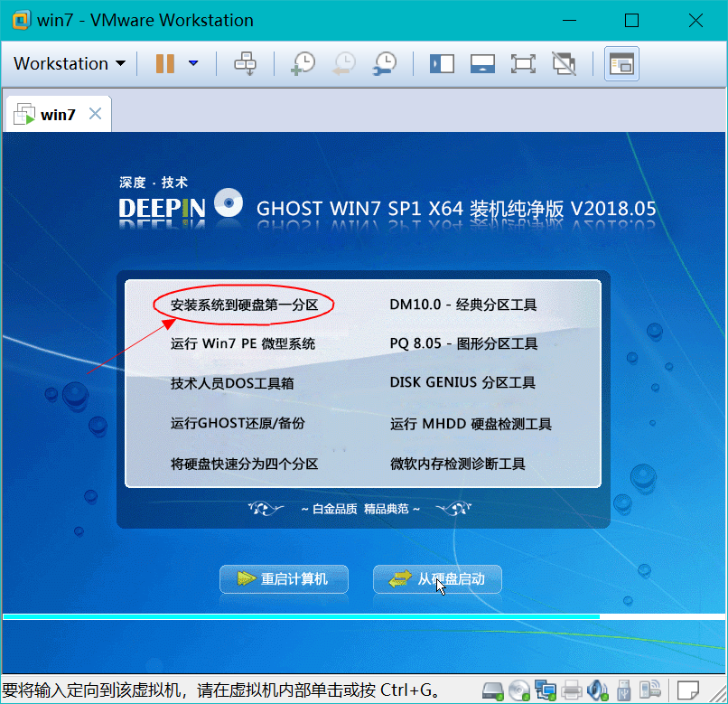
Task: Click the removable device status icon
Action: 650,690
